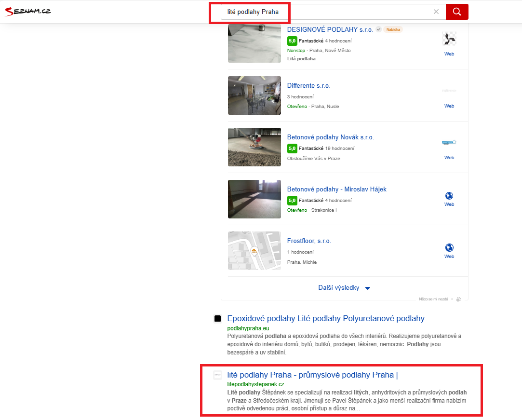Click the Seznam.cz logo
This screenshot has width=522, height=420.
(28, 11)
